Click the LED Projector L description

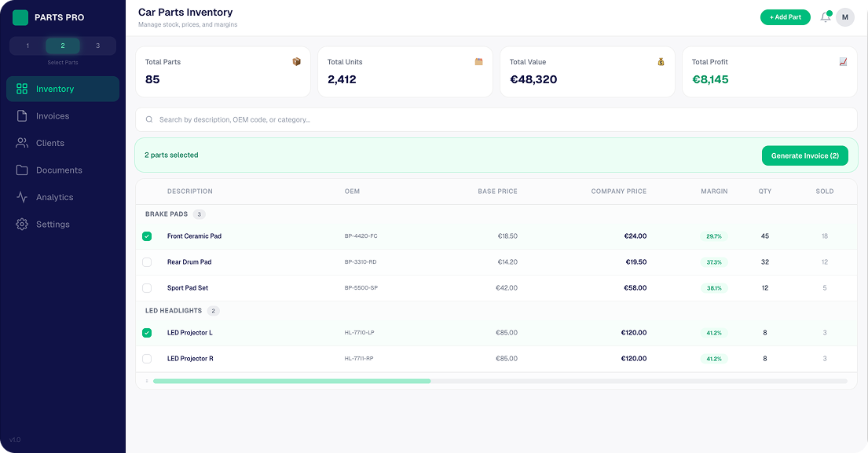click(190, 333)
